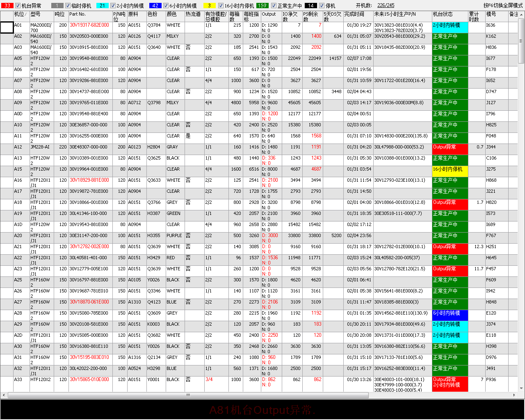Open the 226/245 machine count link
Screen dimensions: 525x420
coord(386,6)
